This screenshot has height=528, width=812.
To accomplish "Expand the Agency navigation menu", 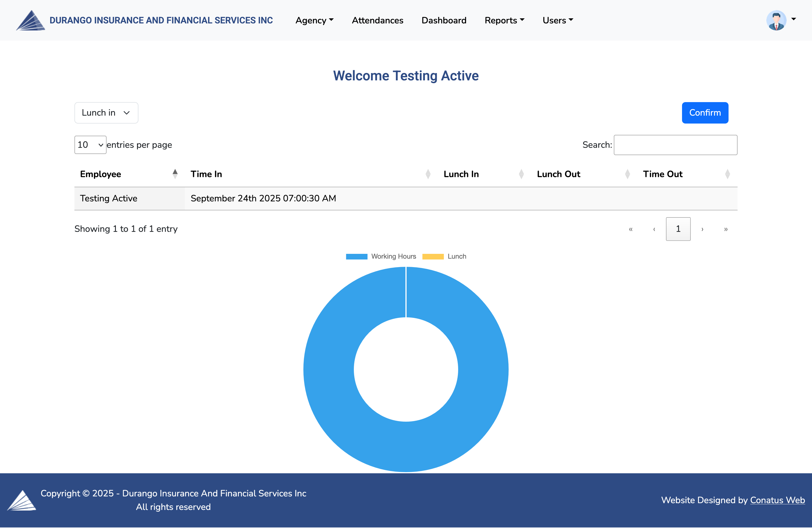I will click(x=314, y=21).
